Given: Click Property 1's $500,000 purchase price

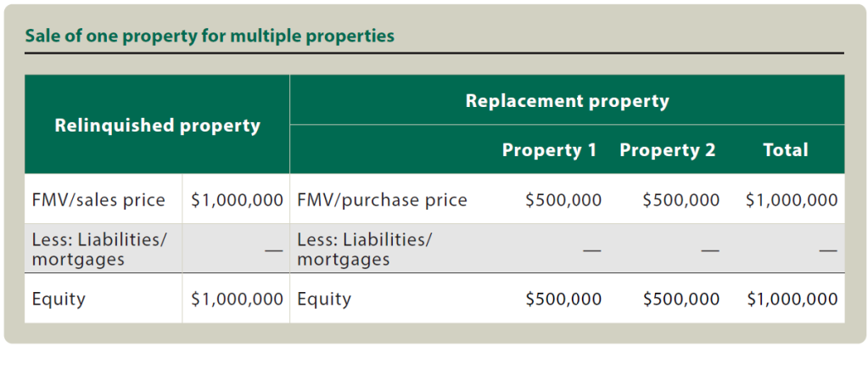Looking at the screenshot, I should pyautogui.click(x=563, y=200).
